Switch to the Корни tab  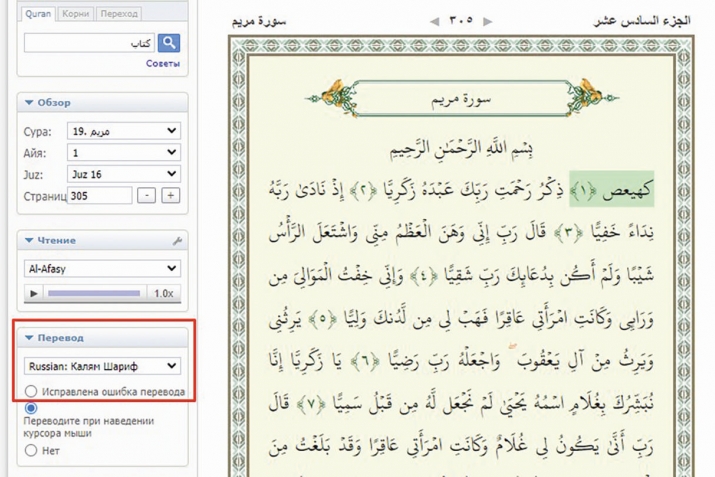(x=76, y=13)
